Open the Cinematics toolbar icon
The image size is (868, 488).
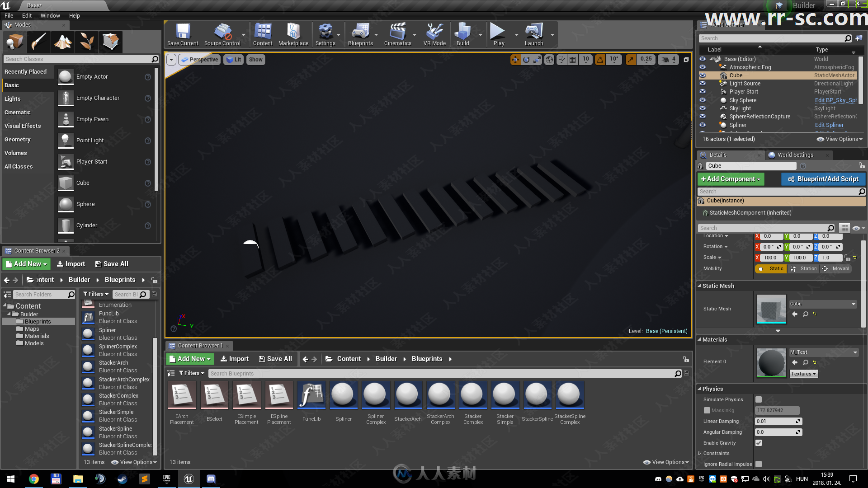coord(398,35)
